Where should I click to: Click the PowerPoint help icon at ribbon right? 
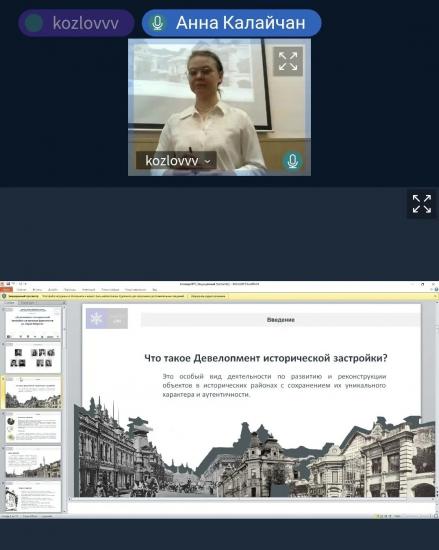coord(436,290)
